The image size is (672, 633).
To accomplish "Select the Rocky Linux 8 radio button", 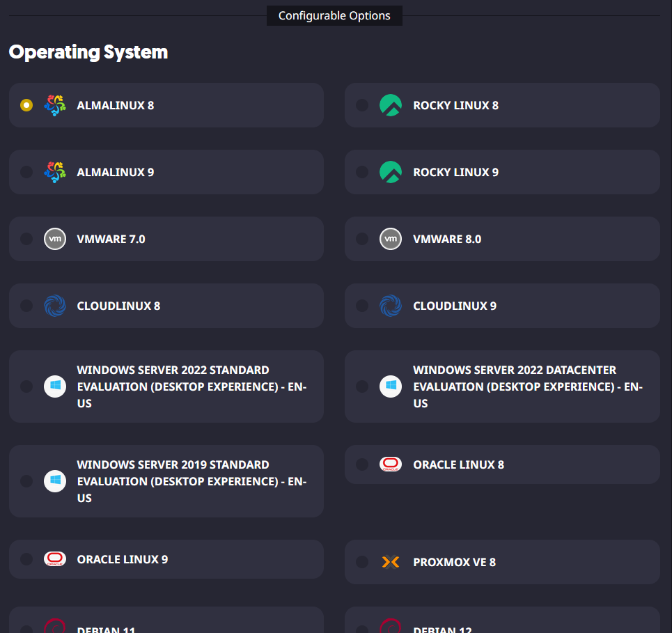I will click(362, 105).
